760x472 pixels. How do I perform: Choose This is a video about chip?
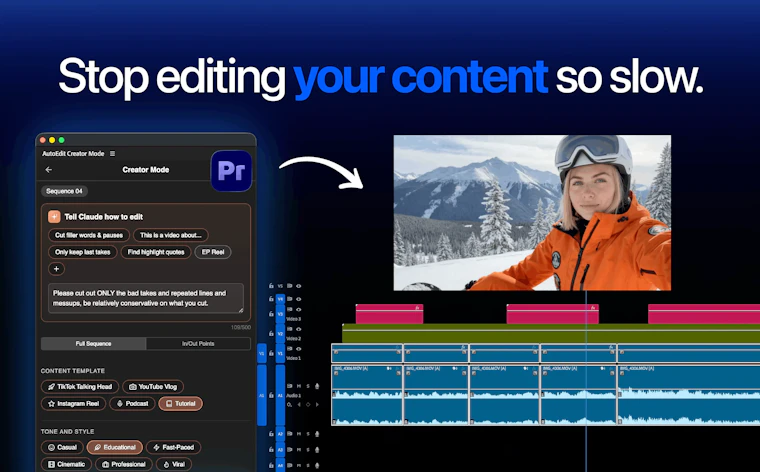(171, 235)
